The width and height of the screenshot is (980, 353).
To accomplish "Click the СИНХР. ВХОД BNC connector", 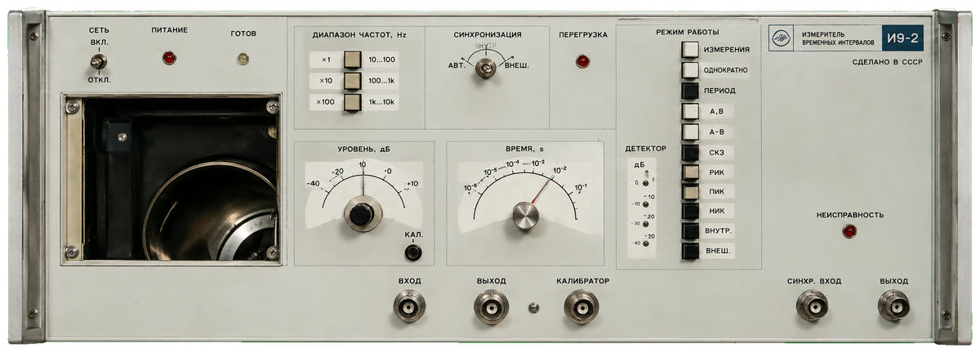I will 813,307.
